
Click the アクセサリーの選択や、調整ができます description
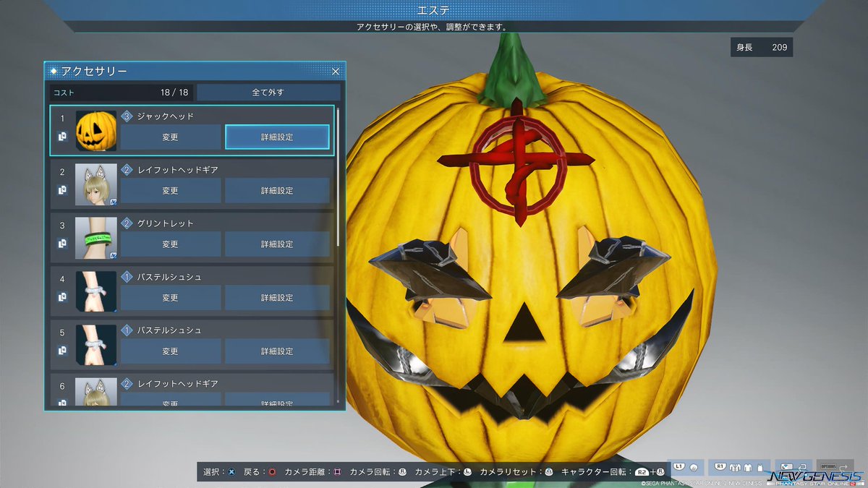tap(433, 27)
